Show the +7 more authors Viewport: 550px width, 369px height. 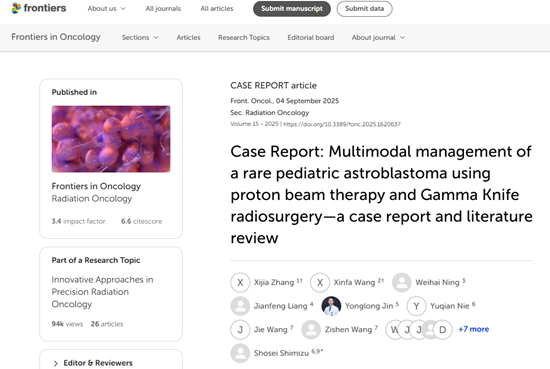474,329
